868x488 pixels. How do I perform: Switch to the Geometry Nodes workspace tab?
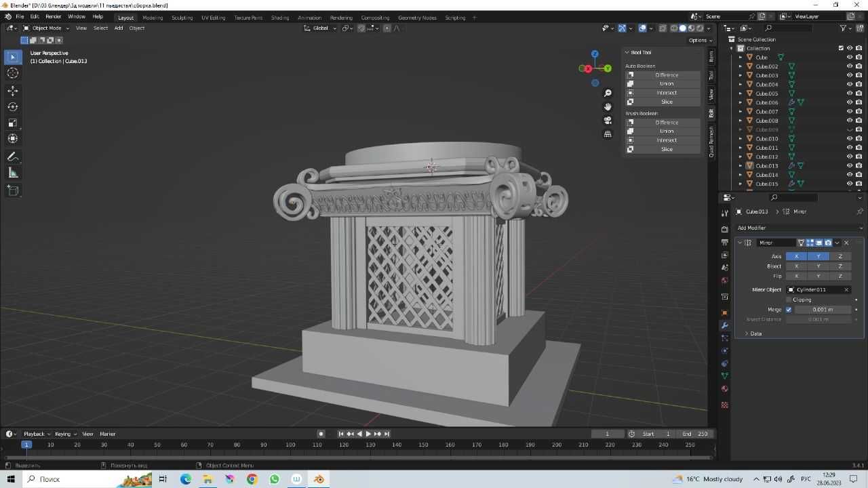[417, 18]
